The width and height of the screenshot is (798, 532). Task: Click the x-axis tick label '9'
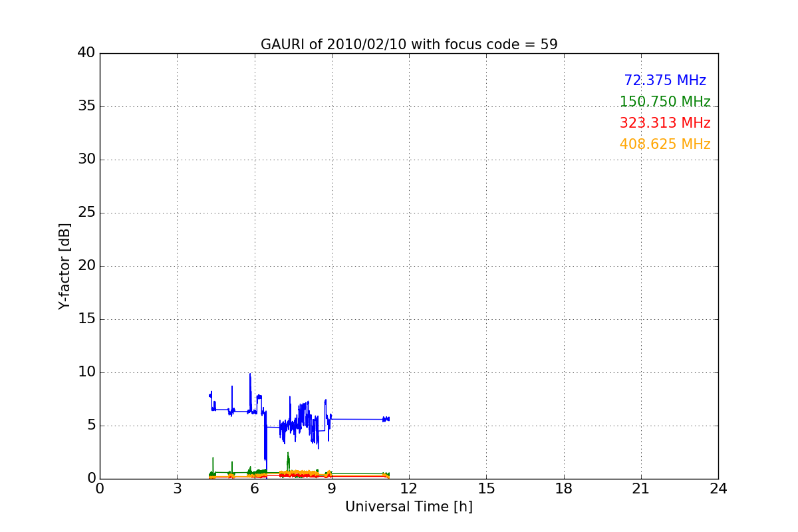tap(332, 489)
